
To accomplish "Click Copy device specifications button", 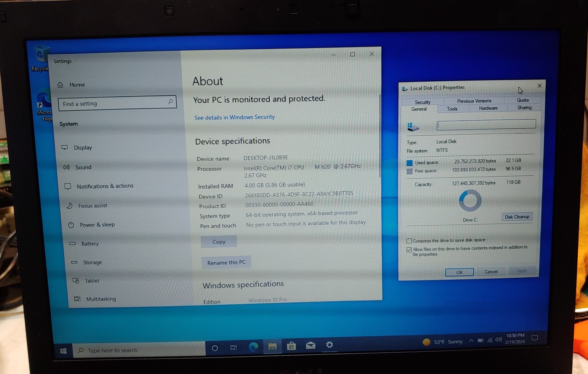I will (219, 242).
